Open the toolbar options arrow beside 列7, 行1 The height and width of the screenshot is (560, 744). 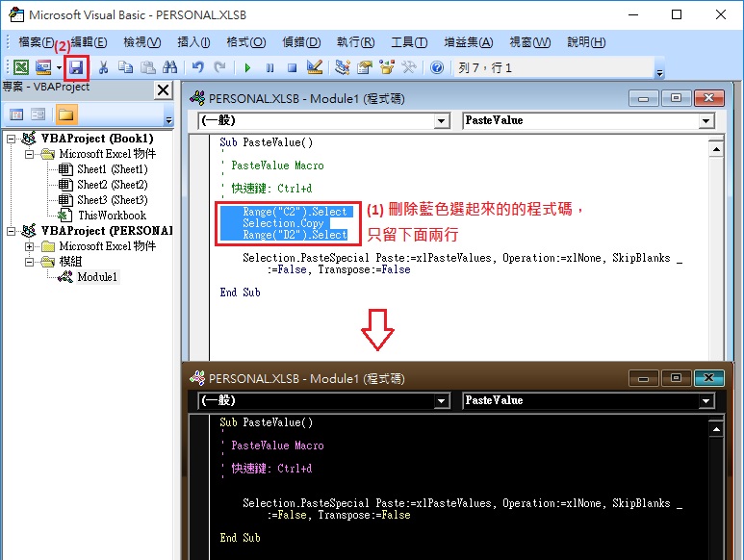tap(659, 73)
